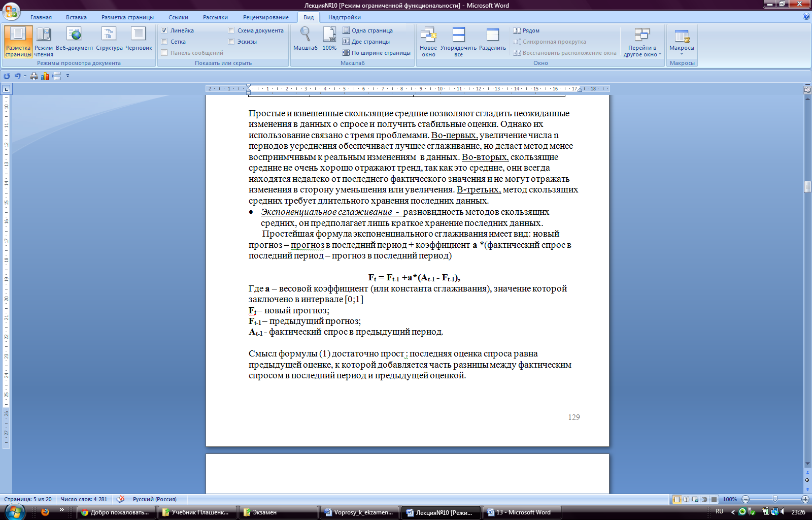Image resolution: width=812 pixels, height=520 pixels.
Task: Choose Two Pages view (Две страницы)
Action: pyautogui.click(x=366, y=42)
